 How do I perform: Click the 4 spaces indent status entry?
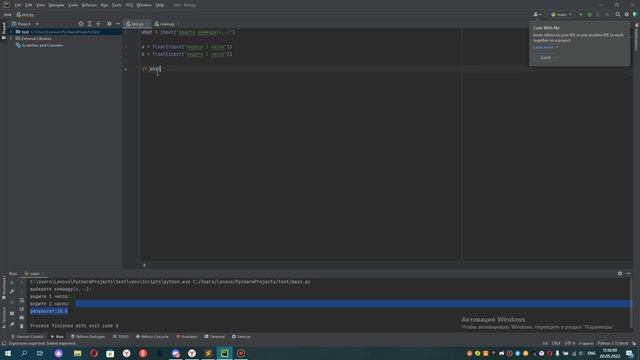(586, 344)
